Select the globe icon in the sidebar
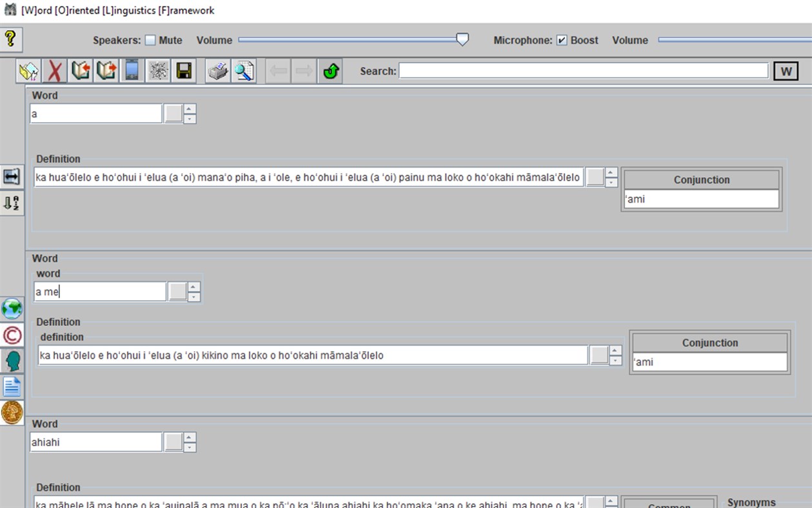Image resolution: width=812 pixels, height=508 pixels. [12, 309]
